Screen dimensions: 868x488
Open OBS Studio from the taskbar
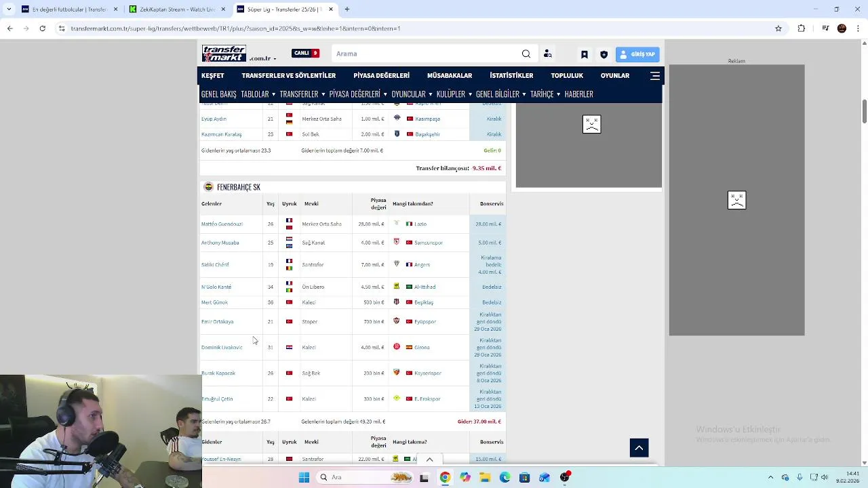pyautogui.click(x=565, y=477)
